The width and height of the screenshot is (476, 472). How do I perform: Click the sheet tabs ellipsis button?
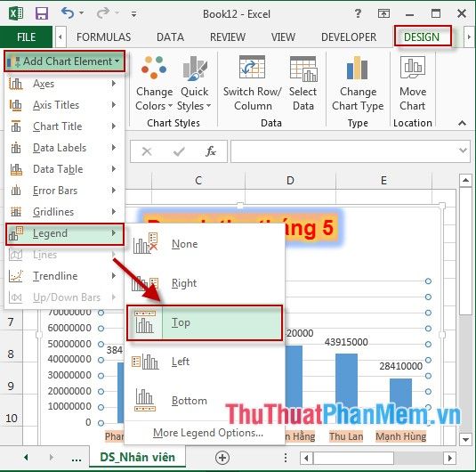point(77,459)
